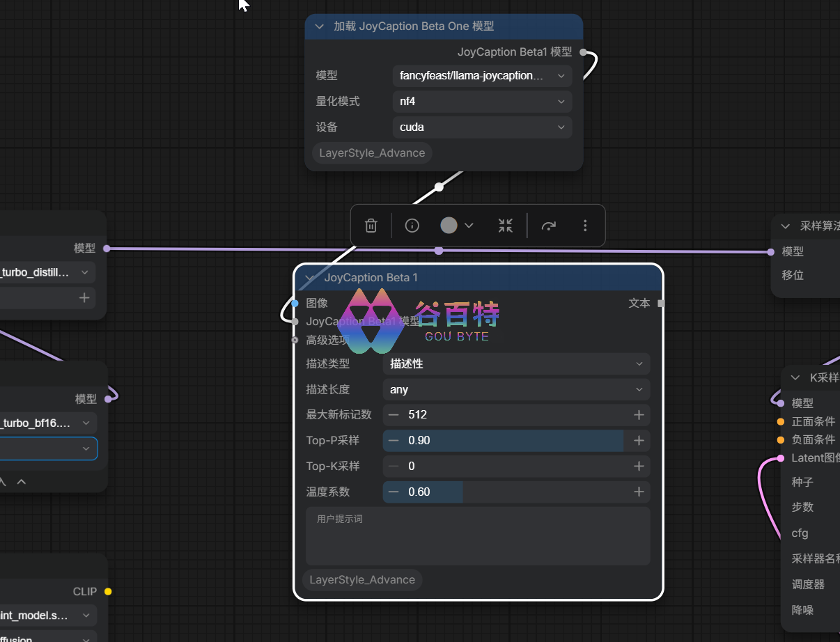Focus the 用户提示词 text area
The width and height of the screenshot is (840, 642).
point(478,536)
